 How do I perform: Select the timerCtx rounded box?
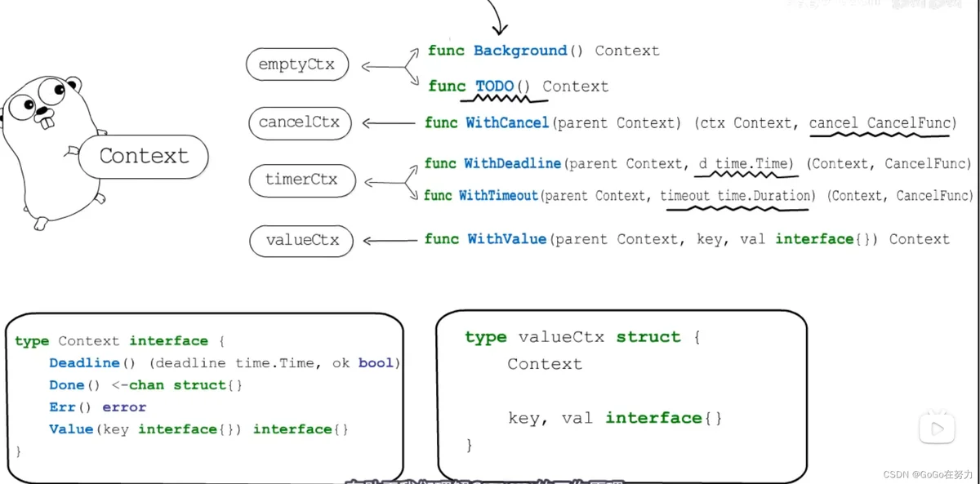click(x=301, y=180)
